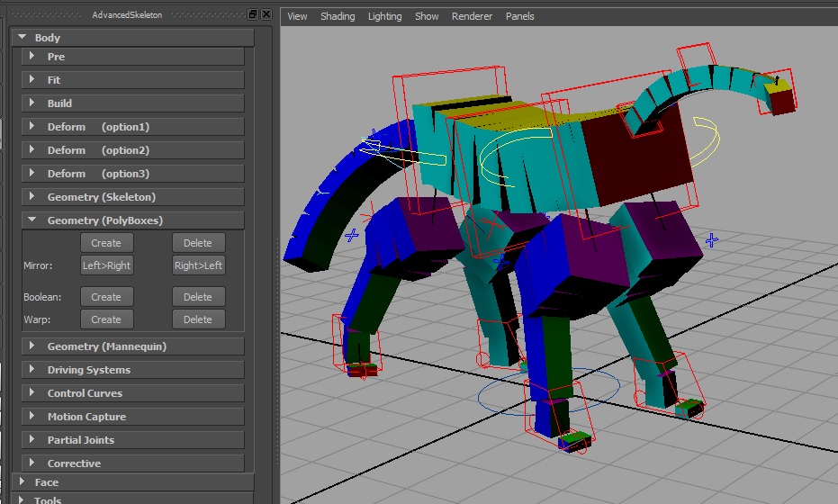Float the AdvancedSkeleton panel with dock icon
This screenshot has width=838, height=504.
pyautogui.click(x=253, y=14)
